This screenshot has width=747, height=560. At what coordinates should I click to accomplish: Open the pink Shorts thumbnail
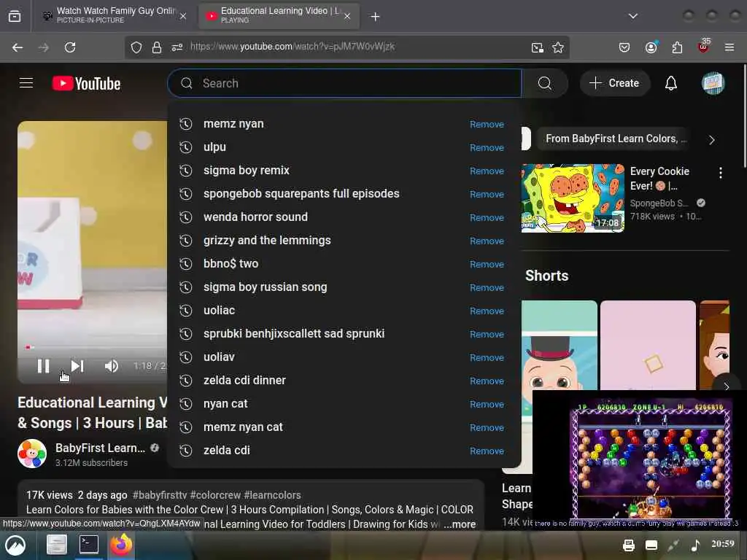click(648, 345)
